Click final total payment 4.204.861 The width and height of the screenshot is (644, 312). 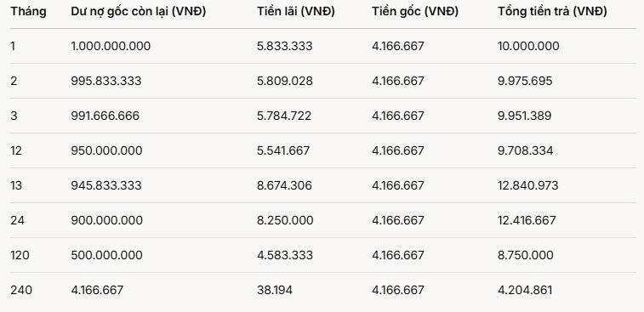(525, 290)
